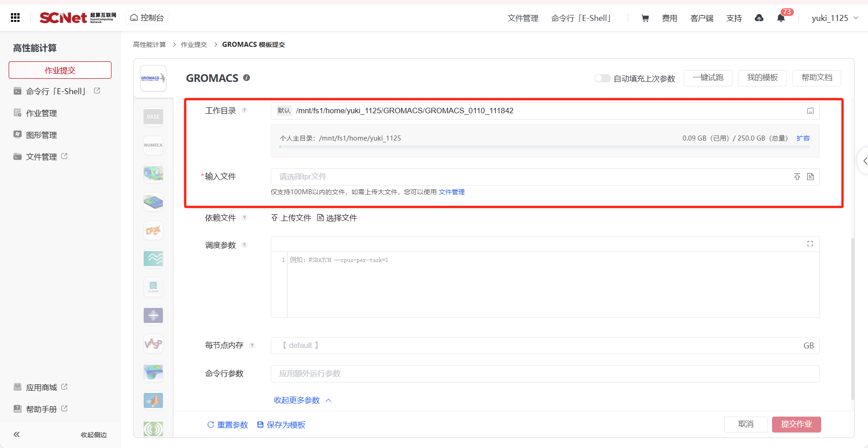Navigate to 高性能计算 breadcrumb
The height and width of the screenshot is (448, 868).
point(149,45)
